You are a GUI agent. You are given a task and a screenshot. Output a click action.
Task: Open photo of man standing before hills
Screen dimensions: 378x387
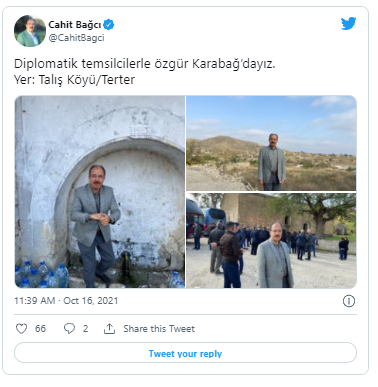(271, 143)
